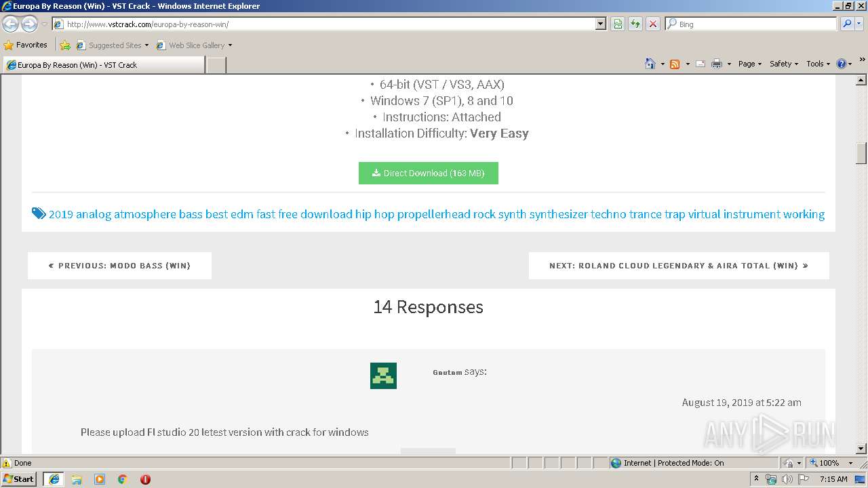This screenshot has height=488, width=868.
Task: Click the Bing search input field
Action: (751, 24)
